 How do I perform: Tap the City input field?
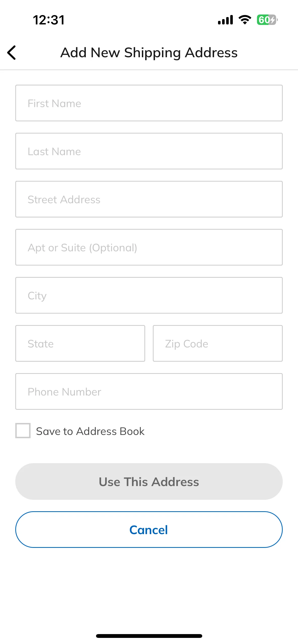[x=149, y=295]
